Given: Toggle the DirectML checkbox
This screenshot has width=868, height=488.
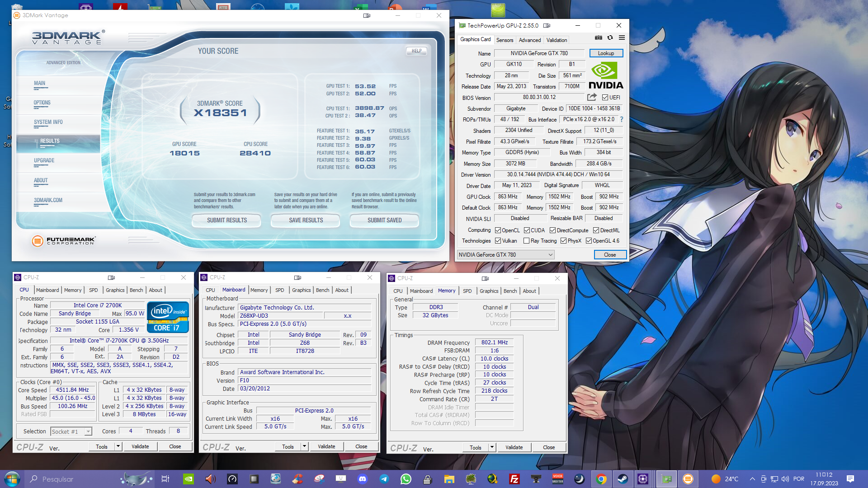Looking at the screenshot, I should [596, 230].
